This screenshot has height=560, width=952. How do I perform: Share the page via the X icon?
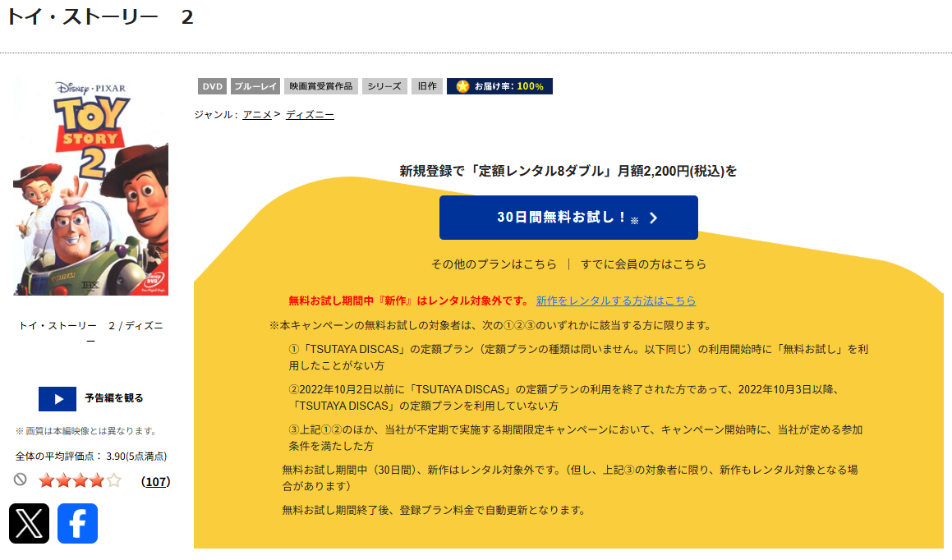29,523
